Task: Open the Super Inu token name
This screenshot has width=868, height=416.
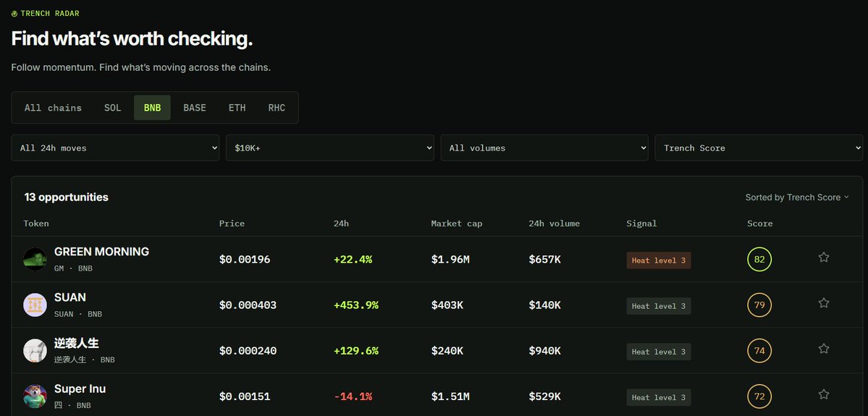Action: click(x=80, y=389)
